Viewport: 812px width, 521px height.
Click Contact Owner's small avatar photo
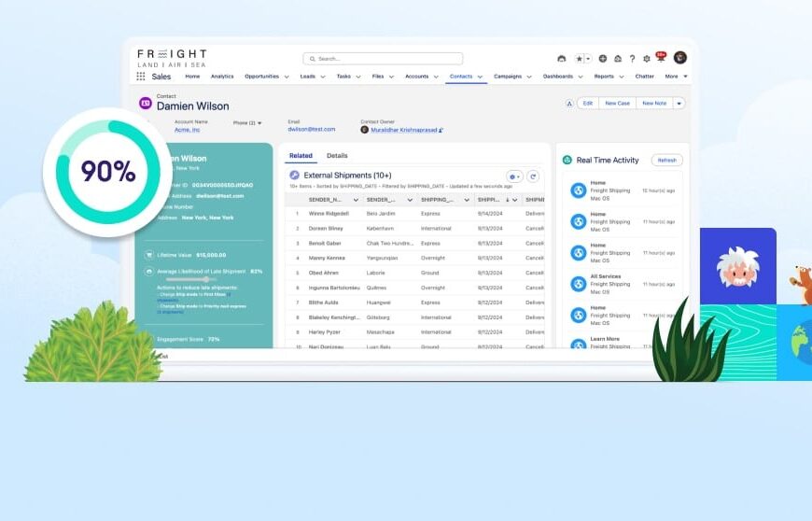(x=365, y=130)
